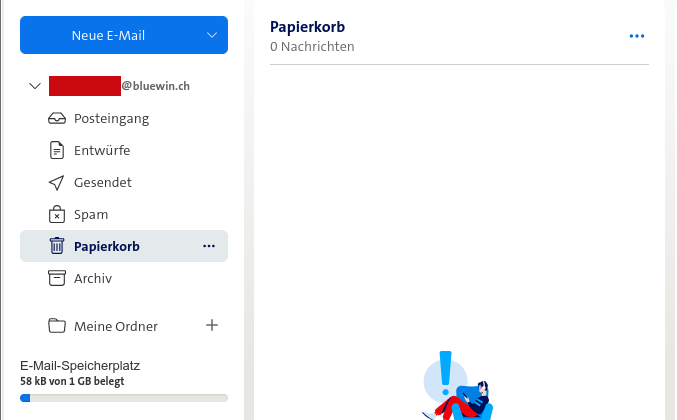Click the Archiv box icon
This screenshot has width=677, height=420.
tap(57, 278)
